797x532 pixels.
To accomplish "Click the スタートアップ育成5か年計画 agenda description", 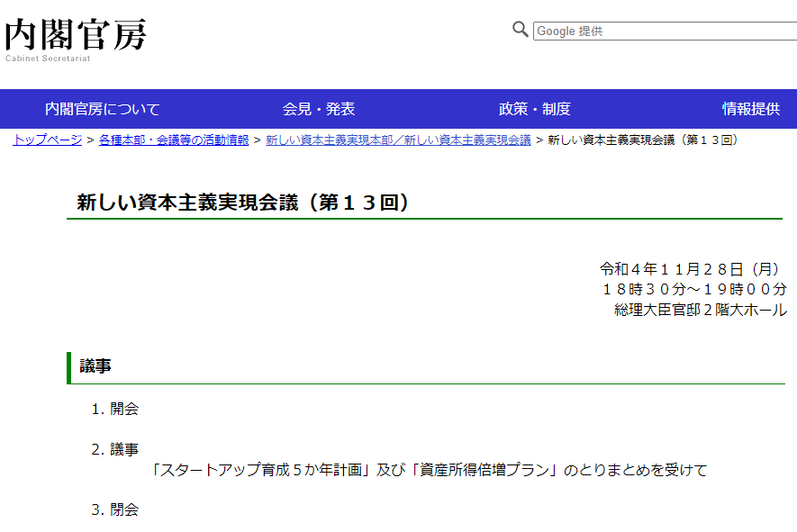I will (x=428, y=470).
